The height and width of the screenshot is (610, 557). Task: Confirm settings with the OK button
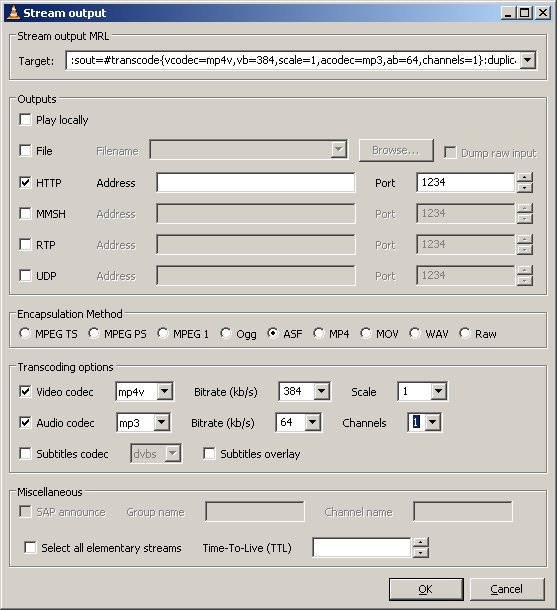[426, 589]
